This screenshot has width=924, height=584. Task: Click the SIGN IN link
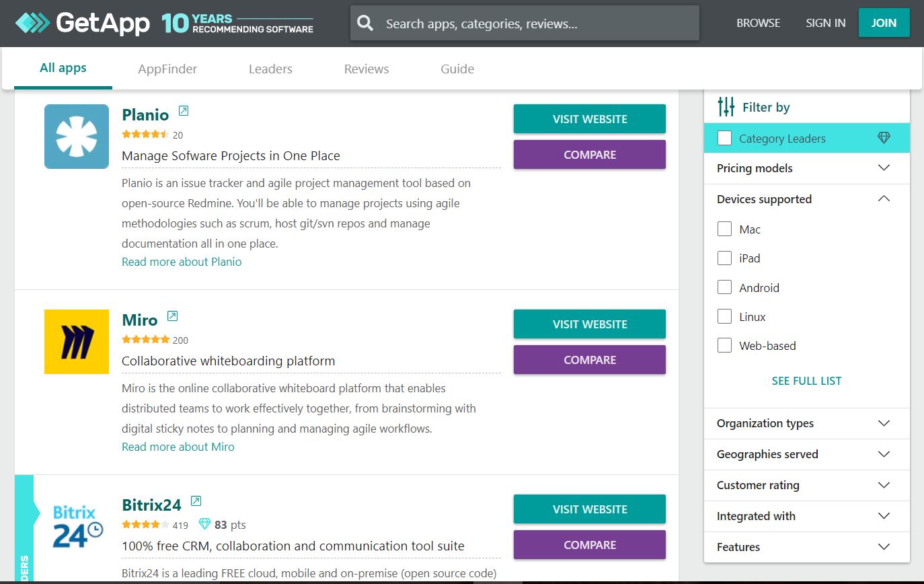pos(826,23)
